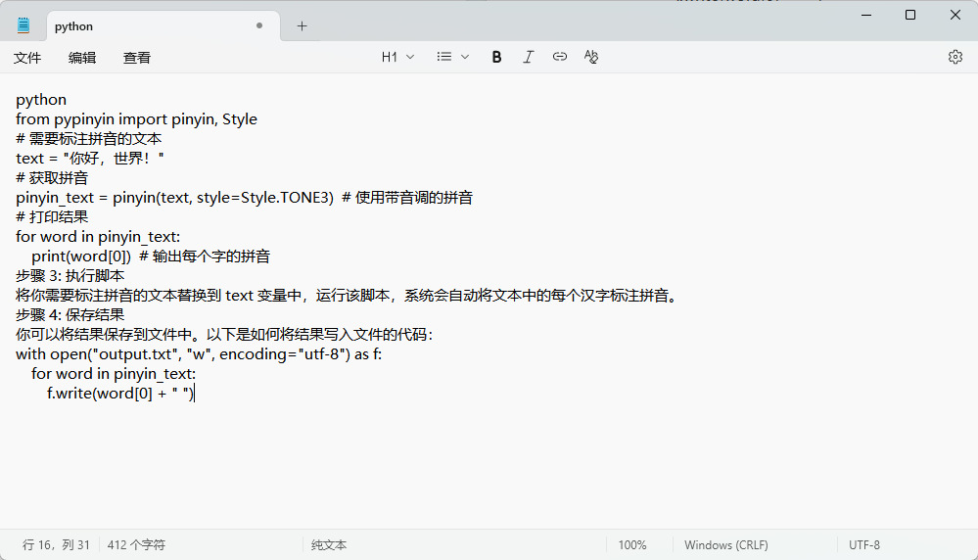Open the 查看 menu

pos(137,58)
